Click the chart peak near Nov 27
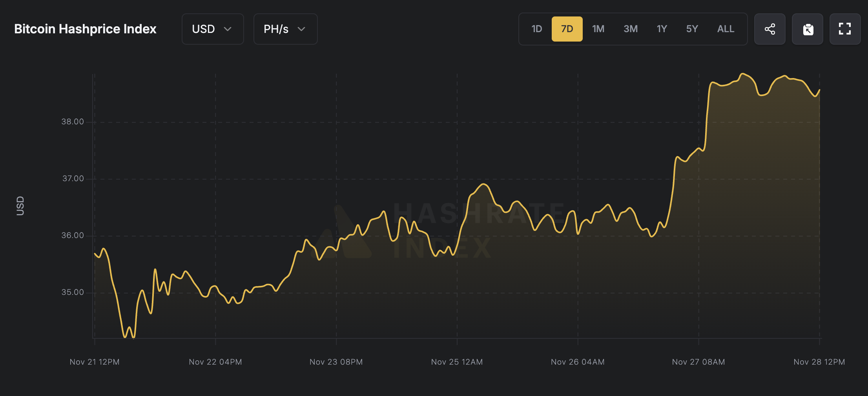Screen dimensions: 868x396 click(742, 74)
